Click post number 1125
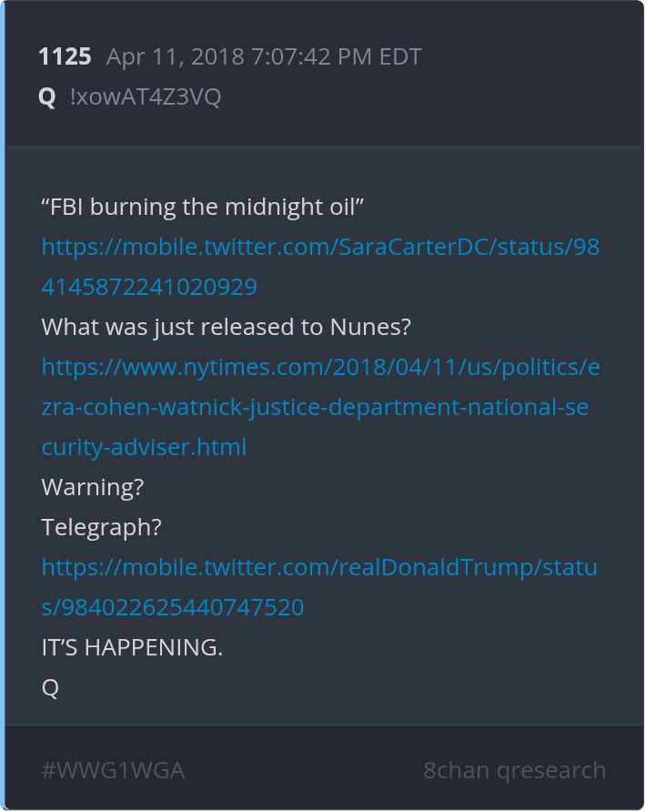646x812 pixels. point(65,56)
